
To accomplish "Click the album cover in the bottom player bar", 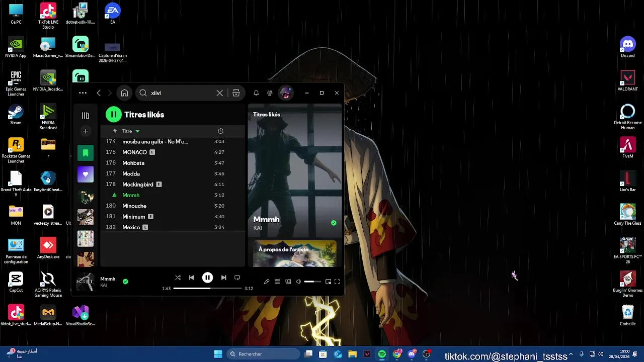I will 85,282.
